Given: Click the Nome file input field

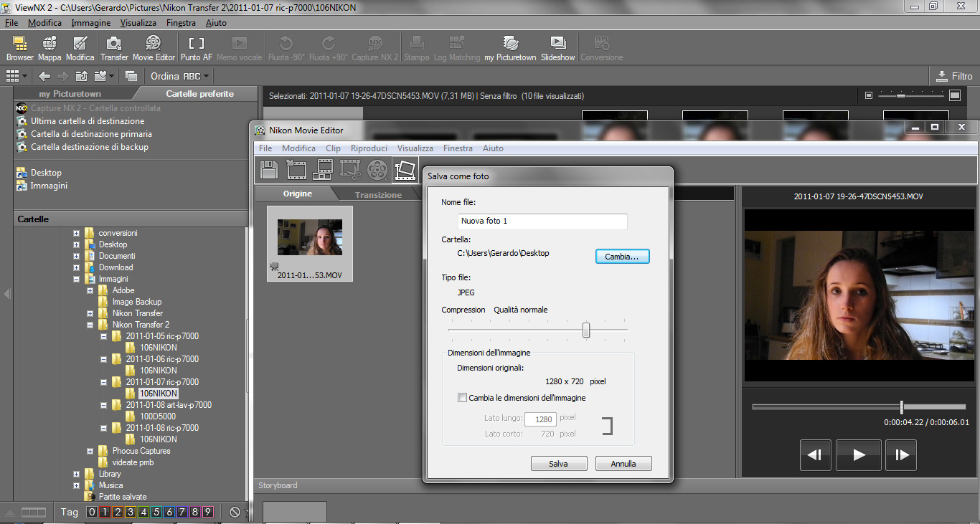Looking at the screenshot, I should (x=542, y=221).
